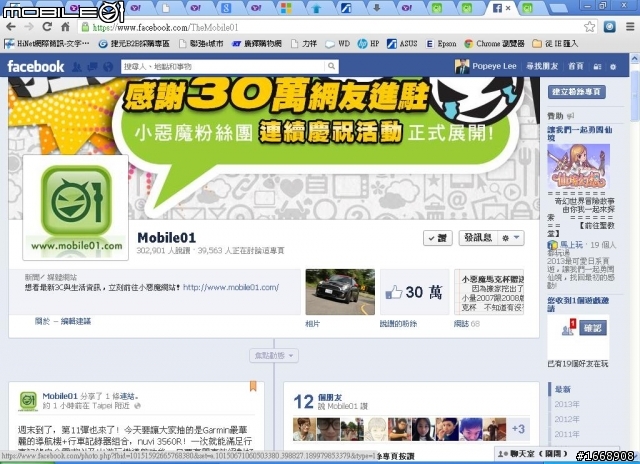The width and height of the screenshot is (640, 464).
Task: Open the 力祥 bookmark
Action: pos(304,43)
